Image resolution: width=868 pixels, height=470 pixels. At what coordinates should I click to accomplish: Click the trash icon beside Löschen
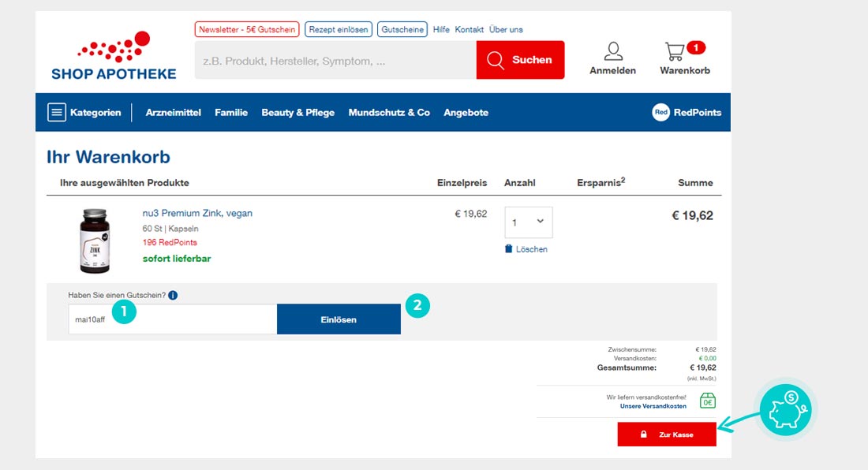pyautogui.click(x=509, y=249)
